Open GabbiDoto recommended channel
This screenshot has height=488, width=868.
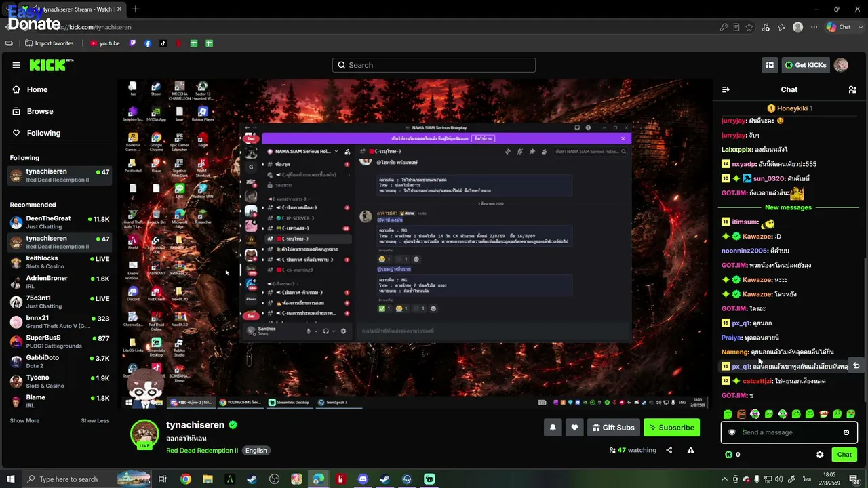pos(60,361)
